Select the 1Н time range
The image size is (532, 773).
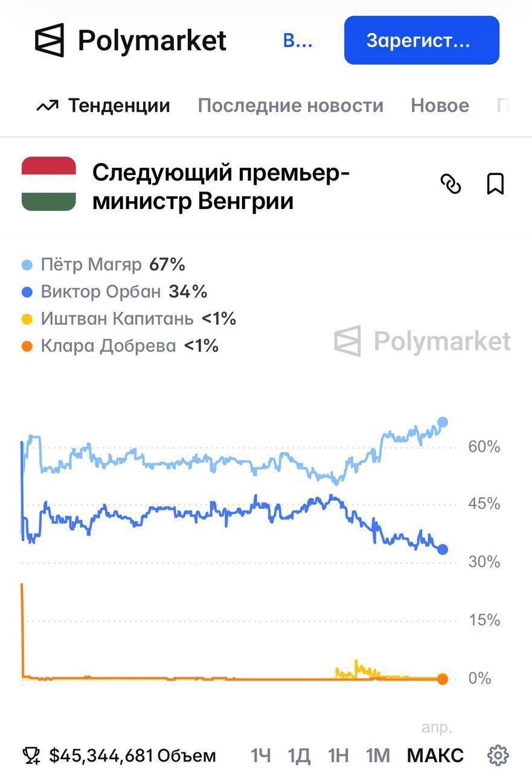(338, 755)
